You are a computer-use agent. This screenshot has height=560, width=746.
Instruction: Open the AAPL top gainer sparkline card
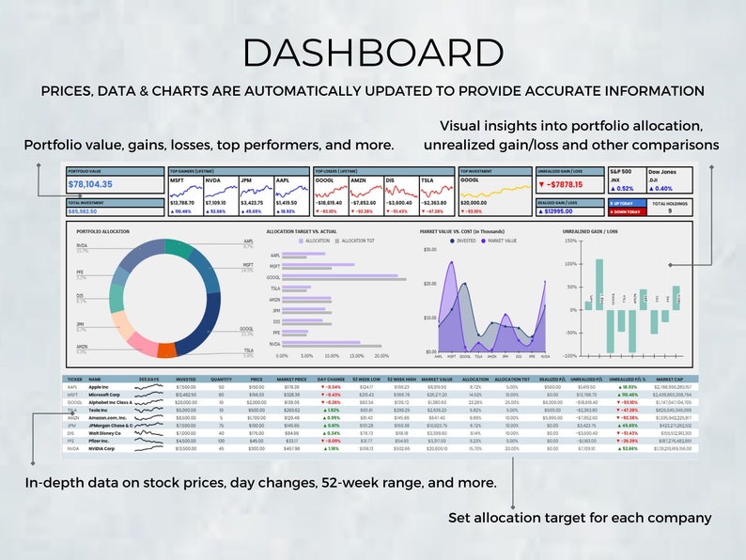click(x=291, y=196)
